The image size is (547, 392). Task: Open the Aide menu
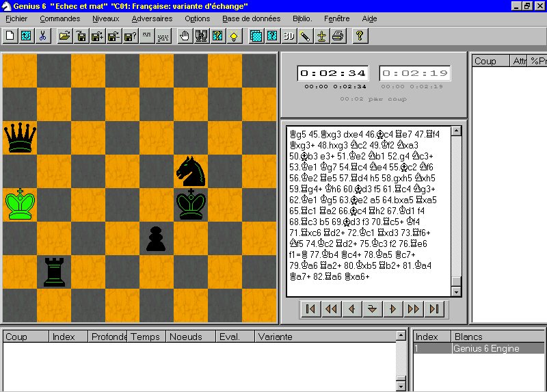click(369, 18)
